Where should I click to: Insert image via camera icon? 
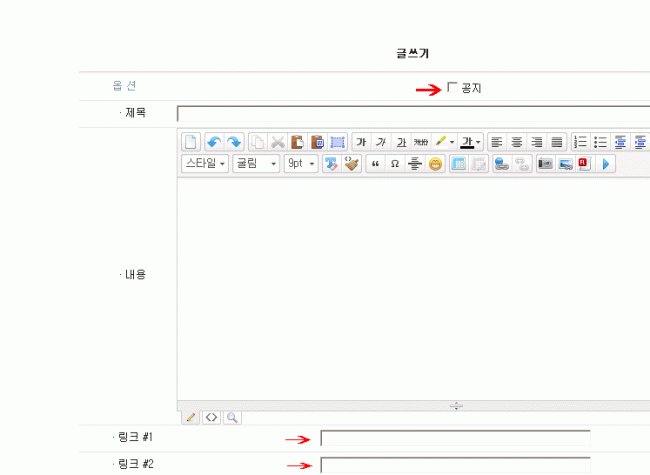(546, 164)
